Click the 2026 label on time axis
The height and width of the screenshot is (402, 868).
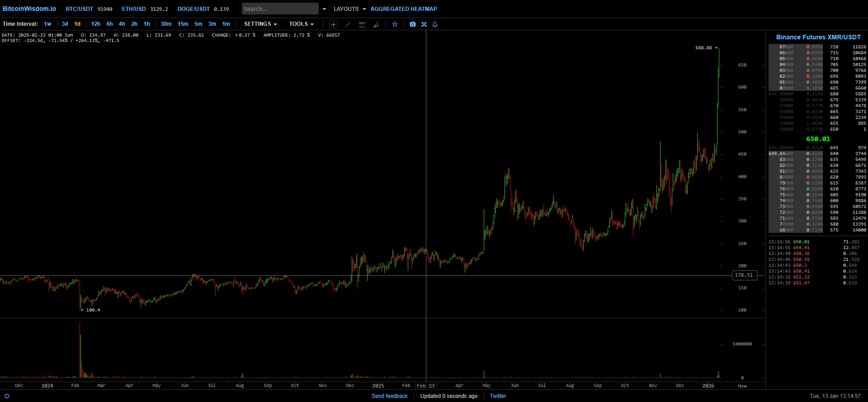click(708, 386)
